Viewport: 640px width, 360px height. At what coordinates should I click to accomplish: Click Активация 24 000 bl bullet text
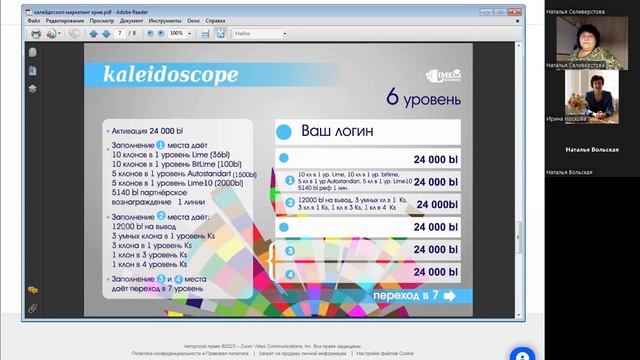[147, 131]
